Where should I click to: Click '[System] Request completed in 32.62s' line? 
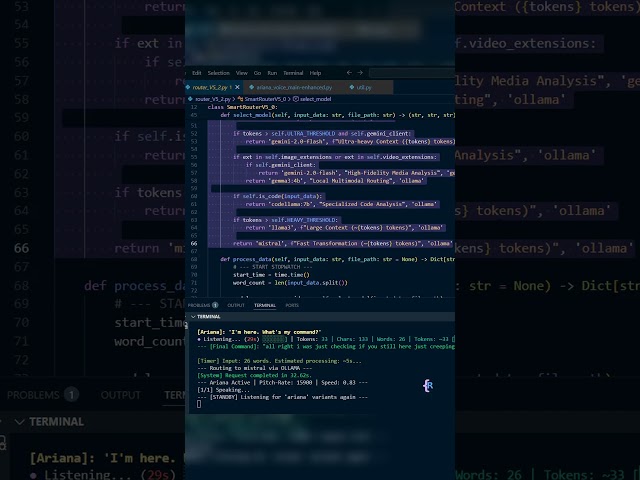click(254, 375)
